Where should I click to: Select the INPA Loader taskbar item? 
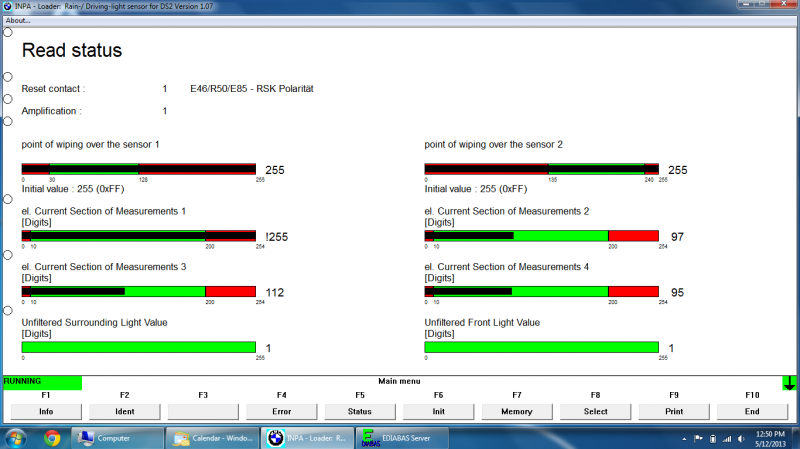[x=308, y=438]
